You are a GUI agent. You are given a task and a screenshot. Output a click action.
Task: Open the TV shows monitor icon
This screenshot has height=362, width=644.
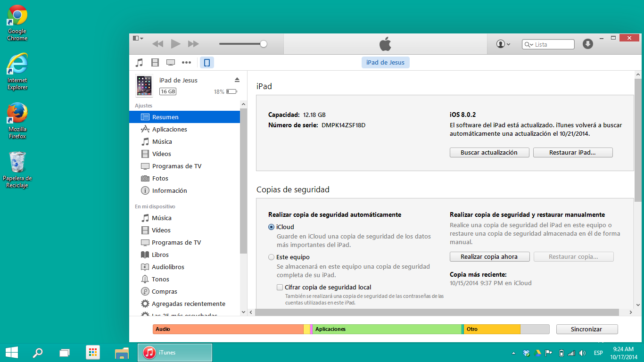click(x=171, y=62)
